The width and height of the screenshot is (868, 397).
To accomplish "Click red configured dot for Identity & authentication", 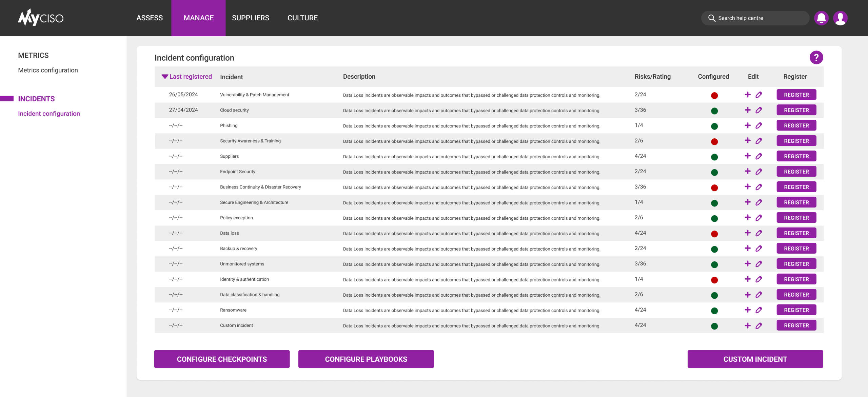I will pos(714,280).
